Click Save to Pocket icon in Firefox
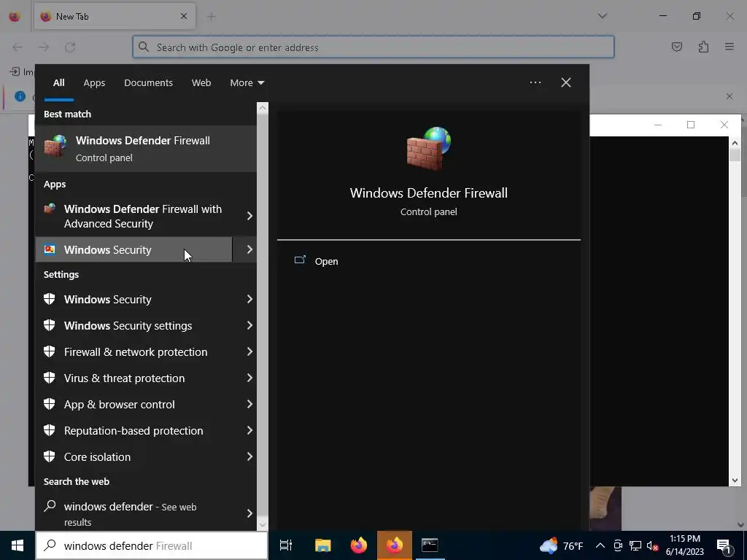The width and height of the screenshot is (747, 560). tap(677, 47)
